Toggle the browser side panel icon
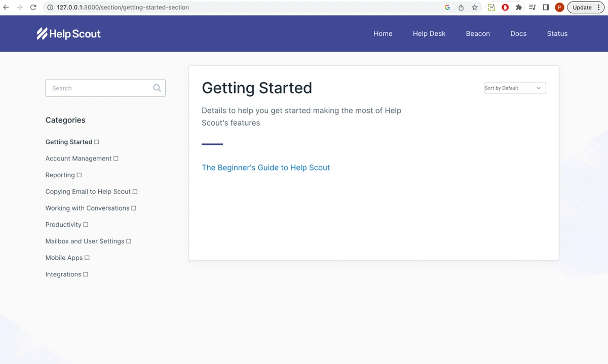The width and height of the screenshot is (608, 364). pos(546,8)
